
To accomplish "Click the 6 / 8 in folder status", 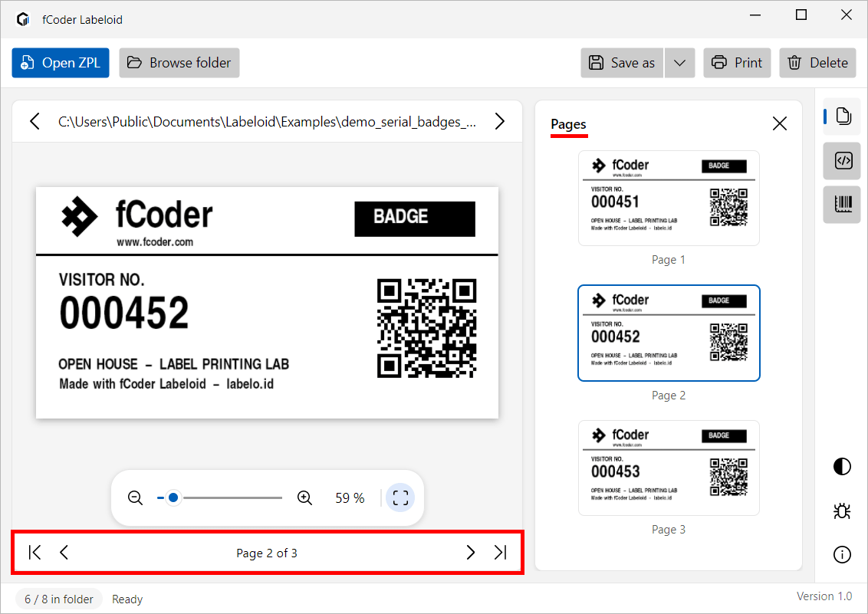I will 59,599.
